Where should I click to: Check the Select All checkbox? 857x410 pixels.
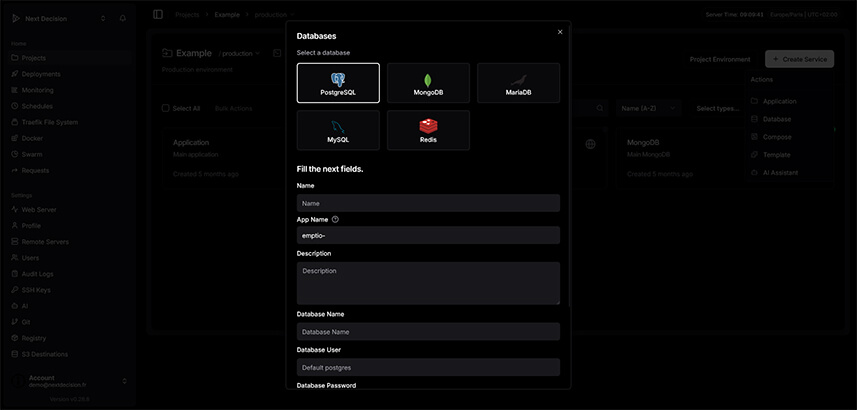coord(166,108)
